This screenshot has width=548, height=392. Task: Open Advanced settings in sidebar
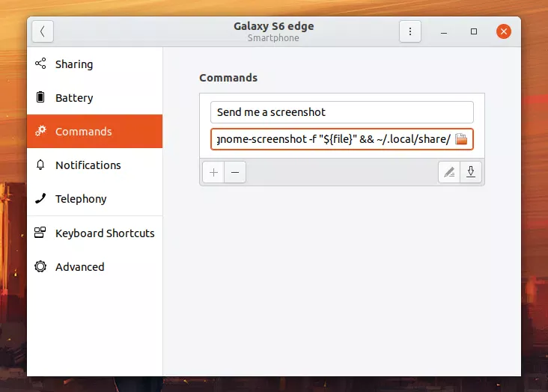click(95, 266)
